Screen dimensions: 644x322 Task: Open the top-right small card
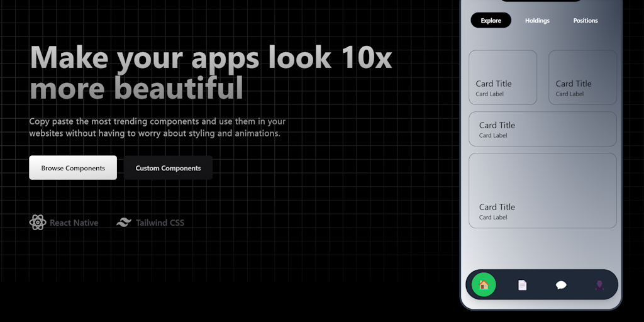(582, 77)
